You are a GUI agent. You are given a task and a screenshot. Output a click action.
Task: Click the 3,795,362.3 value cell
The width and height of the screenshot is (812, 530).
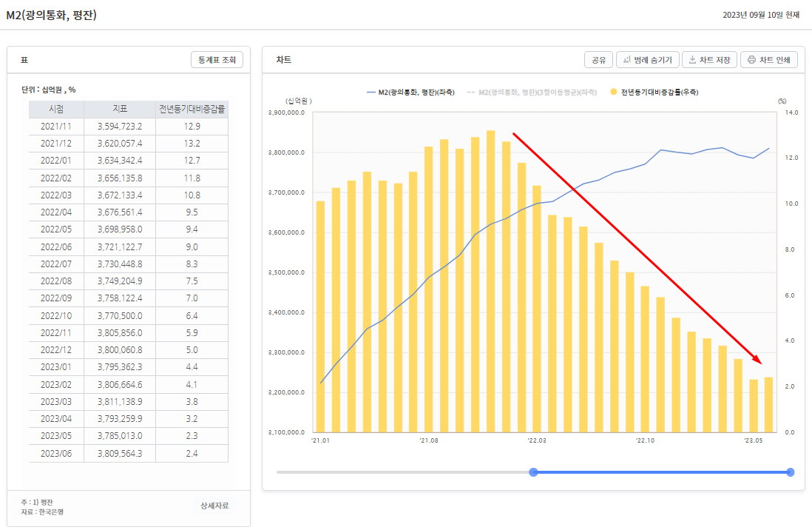(120, 367)
